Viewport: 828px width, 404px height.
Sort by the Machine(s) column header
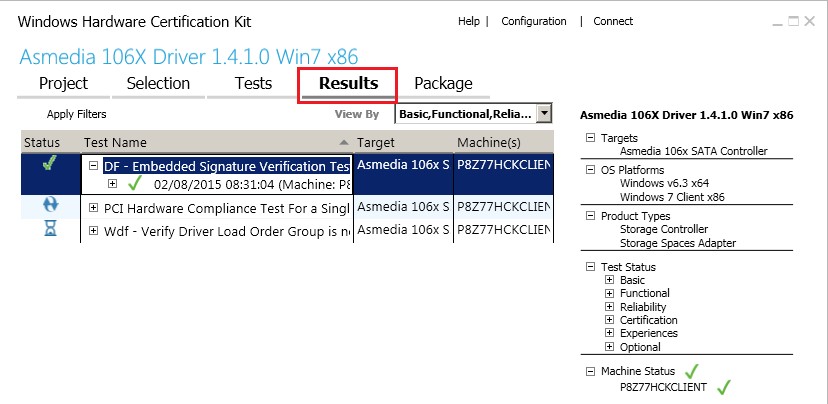click(x=489, y=143)
